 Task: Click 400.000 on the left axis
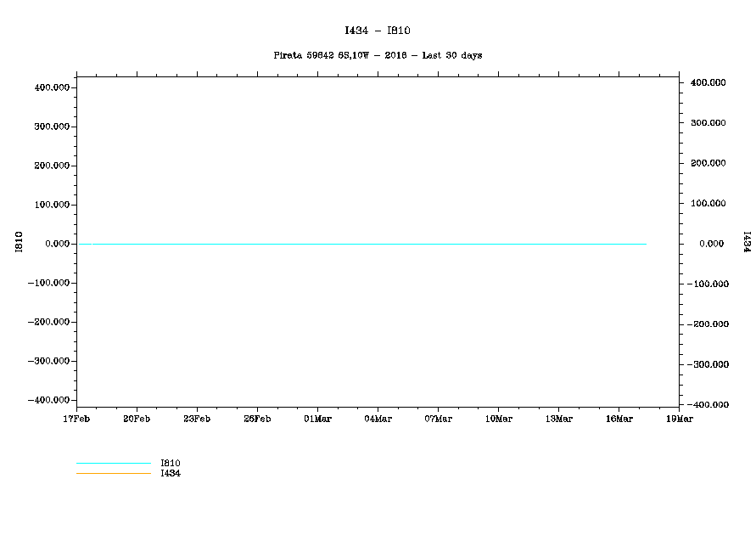(x=50, y=87)
